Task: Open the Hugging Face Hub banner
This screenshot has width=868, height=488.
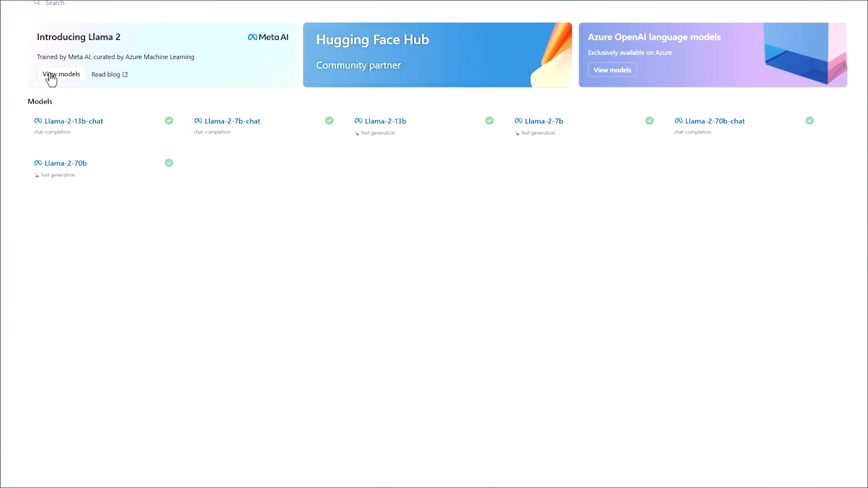Action: pos(437,55)
